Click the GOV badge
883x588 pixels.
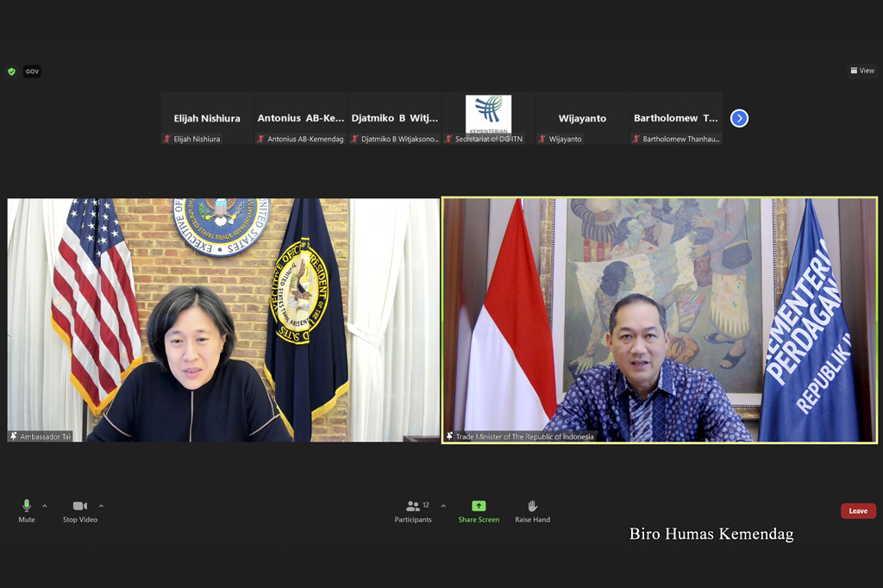pos(32,72)
